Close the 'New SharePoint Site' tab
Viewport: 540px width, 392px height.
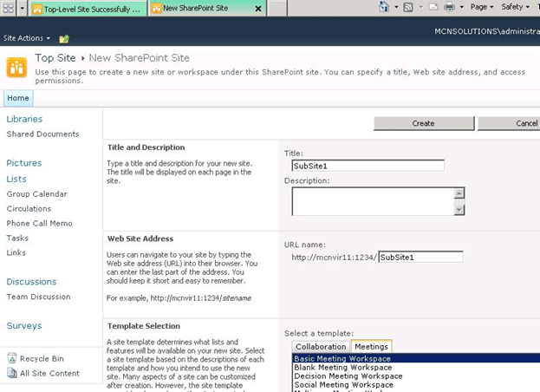click(258, 9)
